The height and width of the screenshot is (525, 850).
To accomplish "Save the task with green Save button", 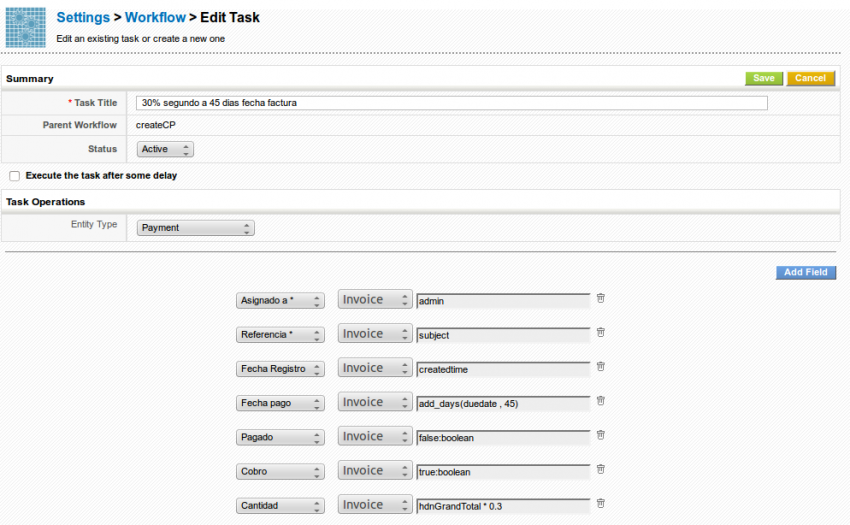I will click(764, 78).
